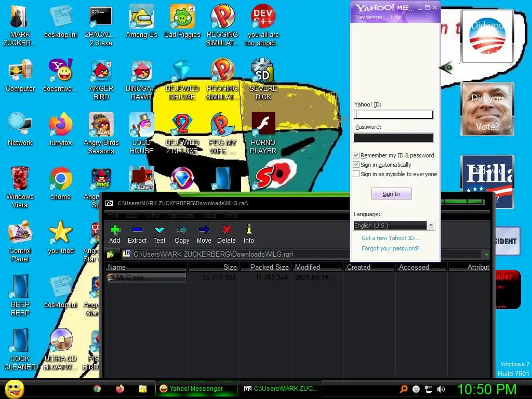Open the Network desktop icon
This screenshot has width=532, height=399.
point(20,129)
